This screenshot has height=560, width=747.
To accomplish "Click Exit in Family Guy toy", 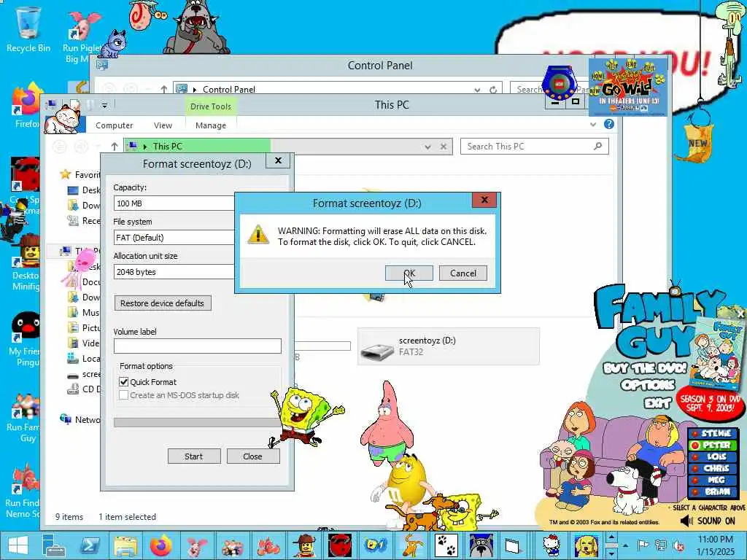I will click(657, 403).
